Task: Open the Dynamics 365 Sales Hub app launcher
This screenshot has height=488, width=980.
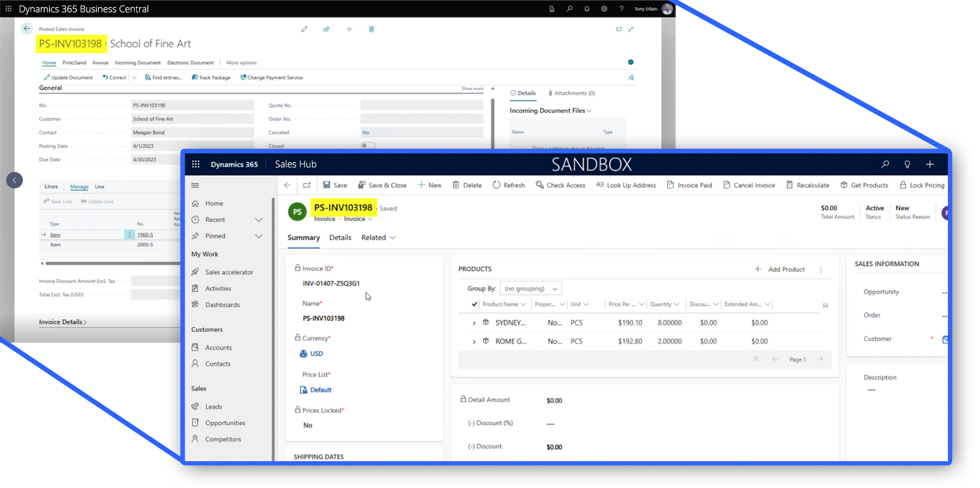Action: [x=196, y=164]
